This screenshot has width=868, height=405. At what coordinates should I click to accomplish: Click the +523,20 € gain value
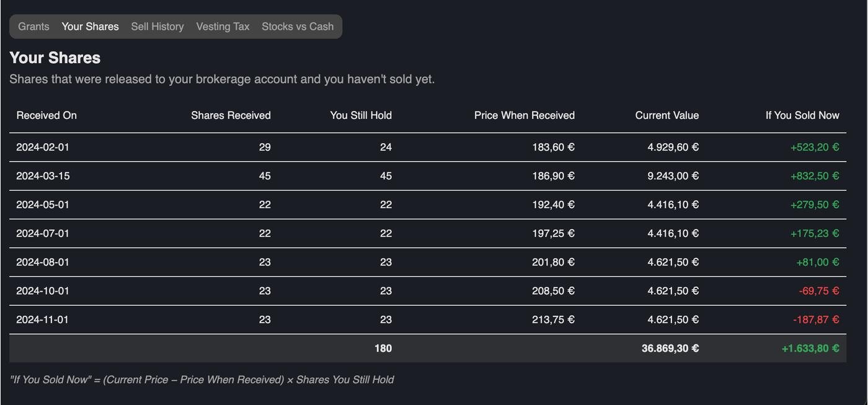815,147
